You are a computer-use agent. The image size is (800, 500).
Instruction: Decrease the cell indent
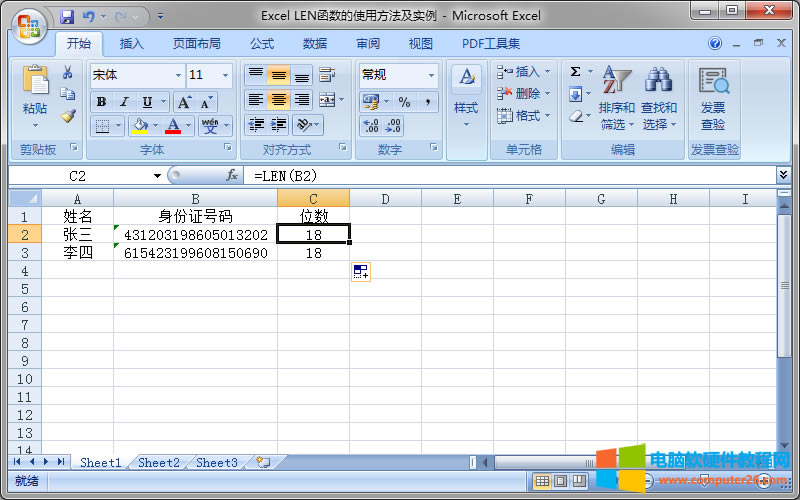pos(256,125)
